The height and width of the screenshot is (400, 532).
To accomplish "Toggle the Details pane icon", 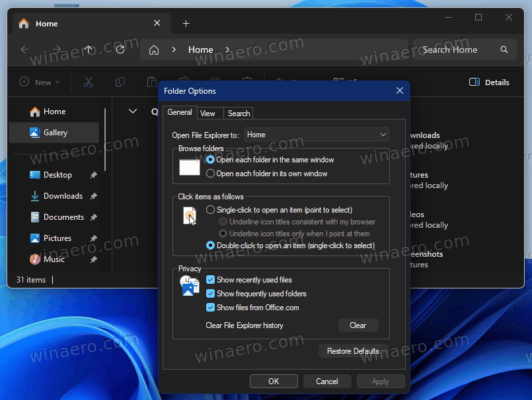I will tap(474, 83).
